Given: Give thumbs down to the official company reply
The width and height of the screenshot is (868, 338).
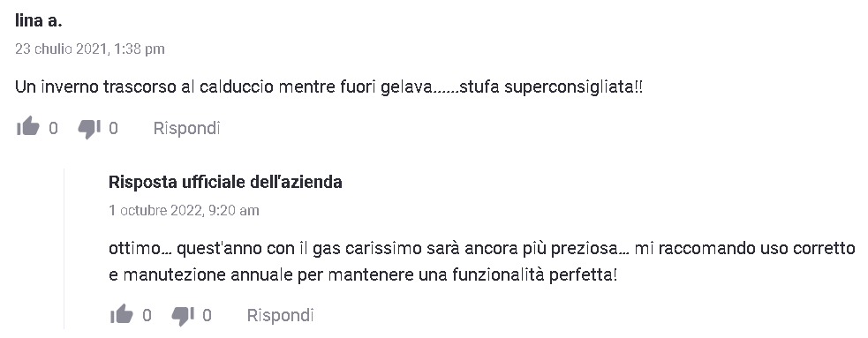Looking at the screenshot, I should point(182,317).
